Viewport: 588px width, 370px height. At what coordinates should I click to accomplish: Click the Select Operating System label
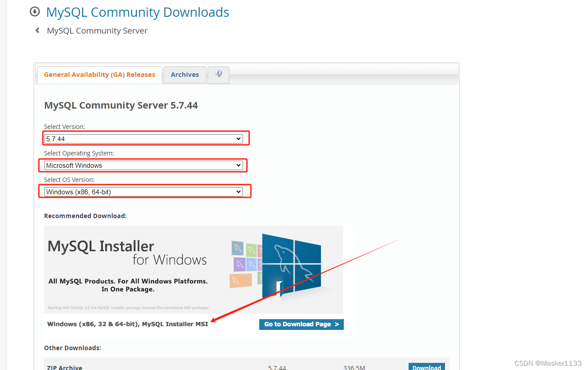[79, 153]
